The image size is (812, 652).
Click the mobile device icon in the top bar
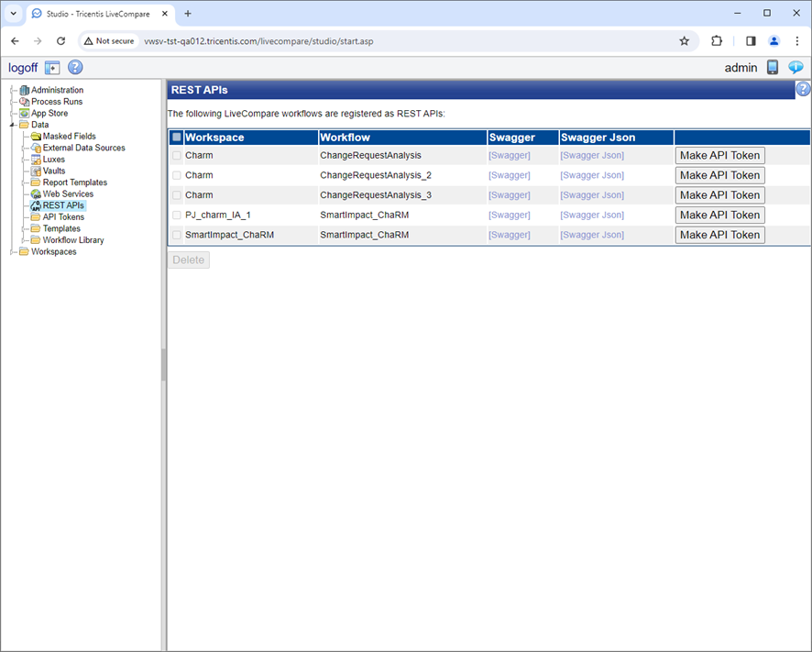tap(773, 67)
